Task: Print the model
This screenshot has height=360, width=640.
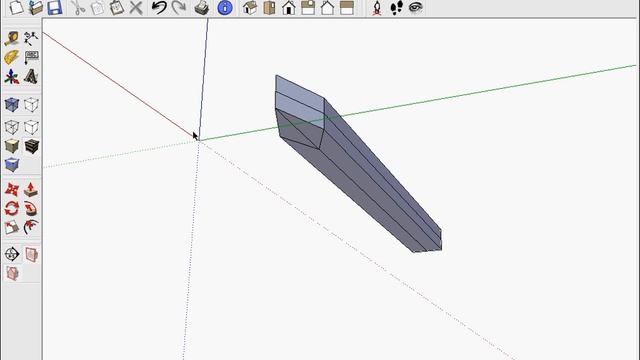Action: (202, 7)
